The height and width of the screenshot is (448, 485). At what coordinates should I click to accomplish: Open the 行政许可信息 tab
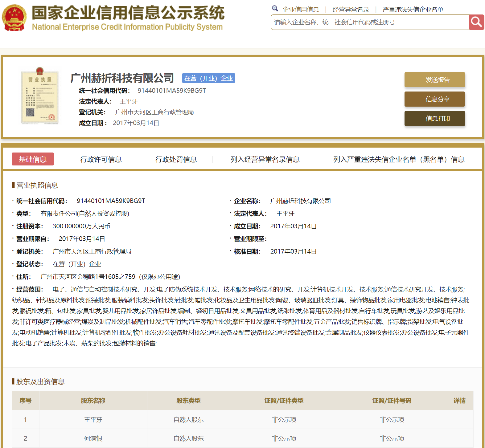101,159
